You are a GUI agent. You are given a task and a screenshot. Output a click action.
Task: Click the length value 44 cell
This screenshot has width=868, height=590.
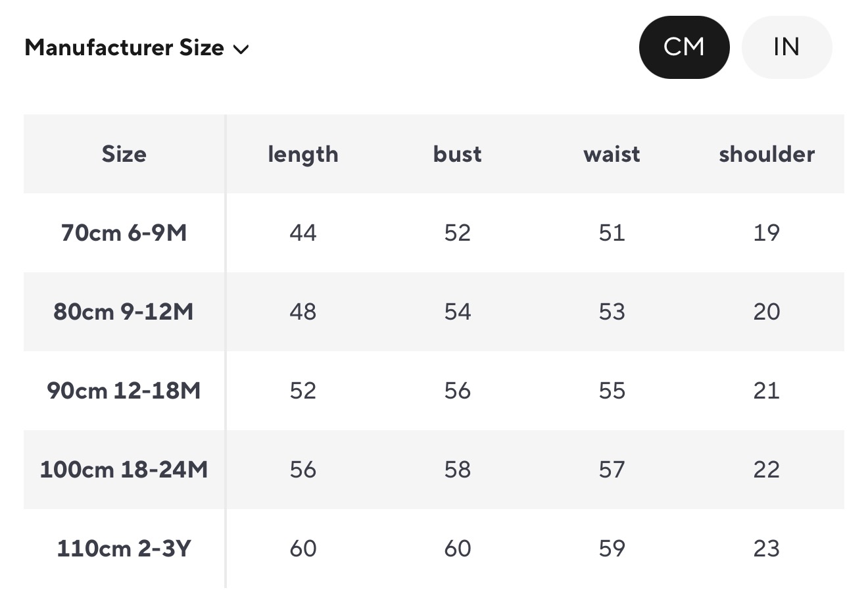(x=303, y=233)
